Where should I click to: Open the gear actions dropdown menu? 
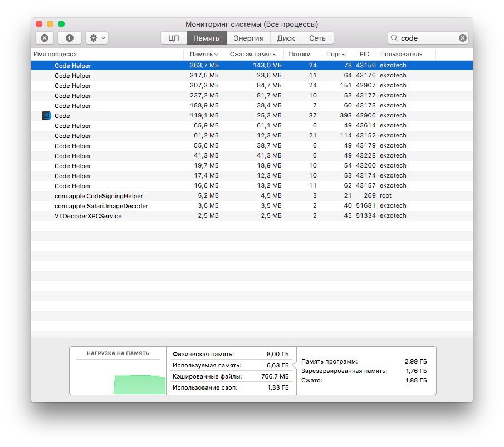pos(97,38)
